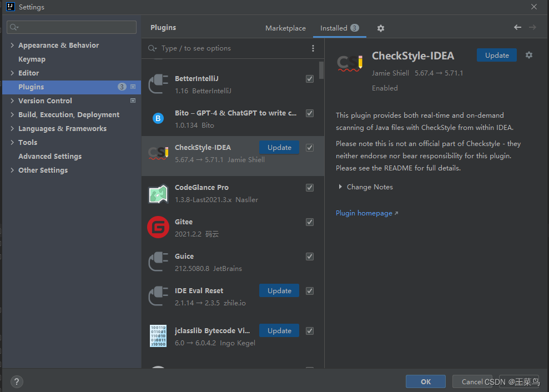549x392 pixels.
Task: Toggle the Gitee plugin checkbox
Action: point(310,222)
